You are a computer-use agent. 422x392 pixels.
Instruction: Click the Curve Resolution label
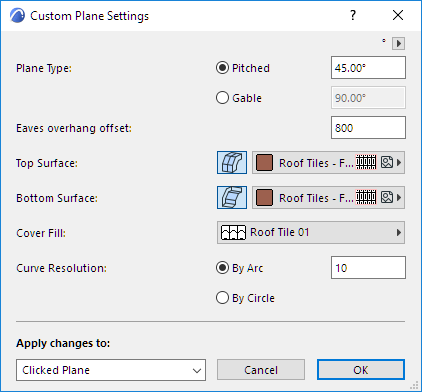[x=62, y=268]
